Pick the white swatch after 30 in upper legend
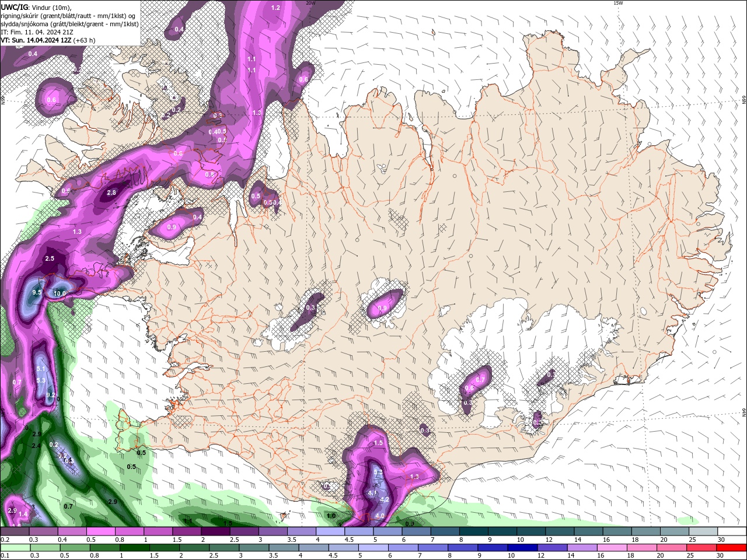This screenshot has width=747, height=560. 732,531
